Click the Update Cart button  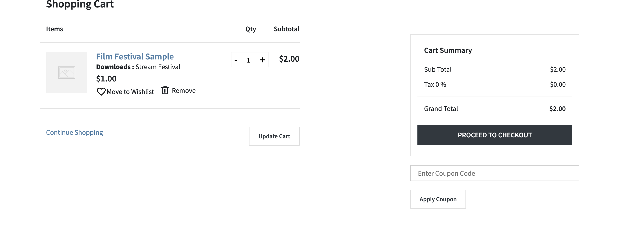274,136
